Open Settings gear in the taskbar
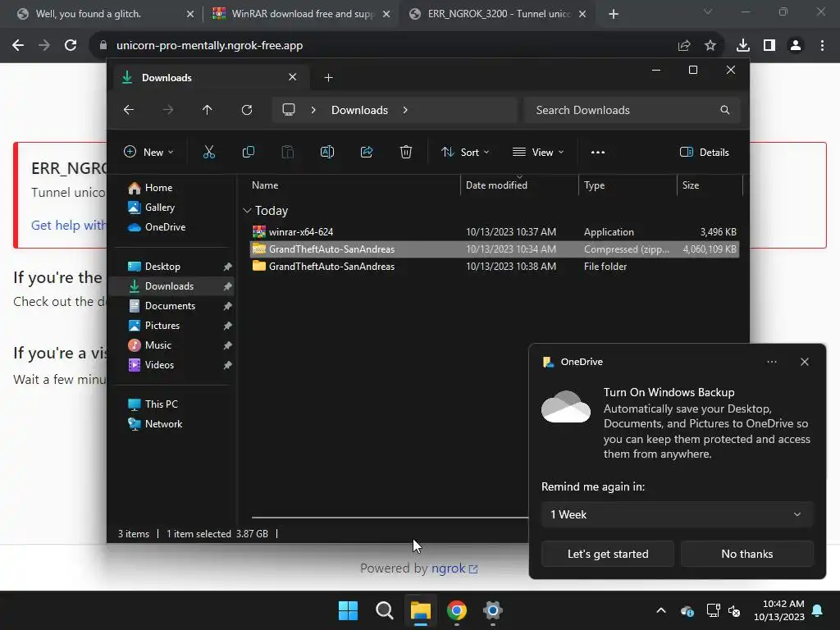The width and height of the screenshot is (840, 630). pyautogui.click(x=492, y=610)
